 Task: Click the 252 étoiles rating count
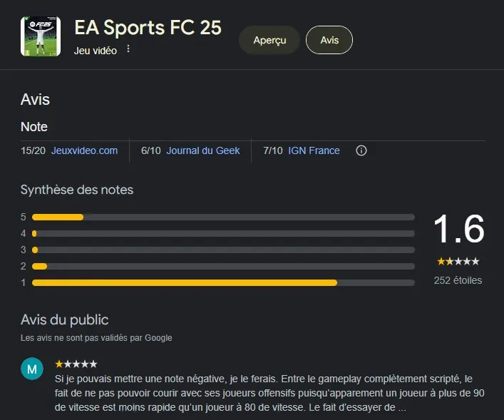tap(458, 280)
